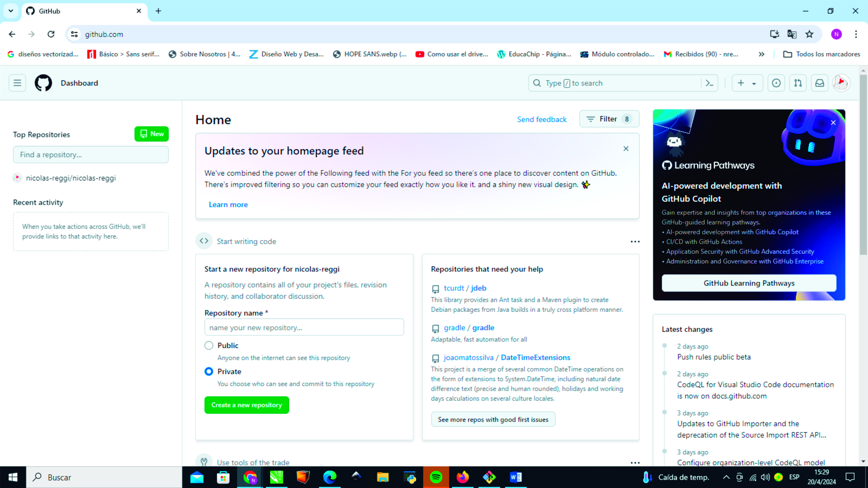This screenshot has height=488, width=868.
Task: Open File Explorer from the taskbar
Action: point(383,477)
